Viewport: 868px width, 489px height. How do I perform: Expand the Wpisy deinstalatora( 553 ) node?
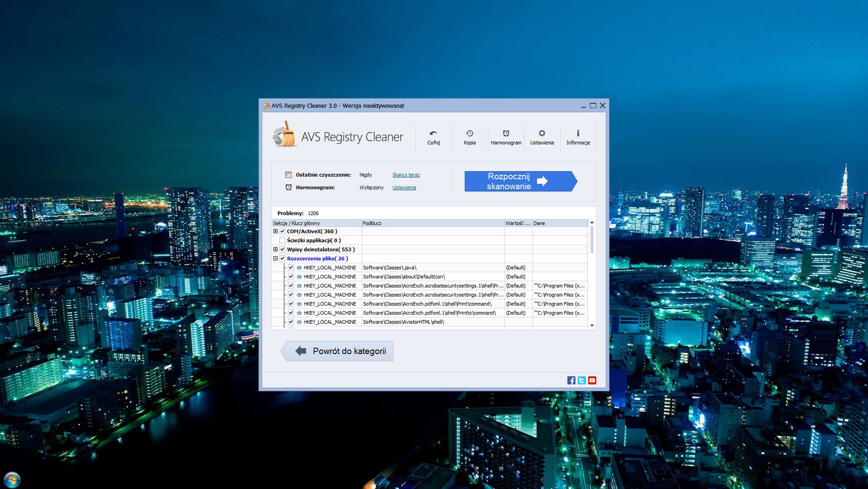click(276, 250)
